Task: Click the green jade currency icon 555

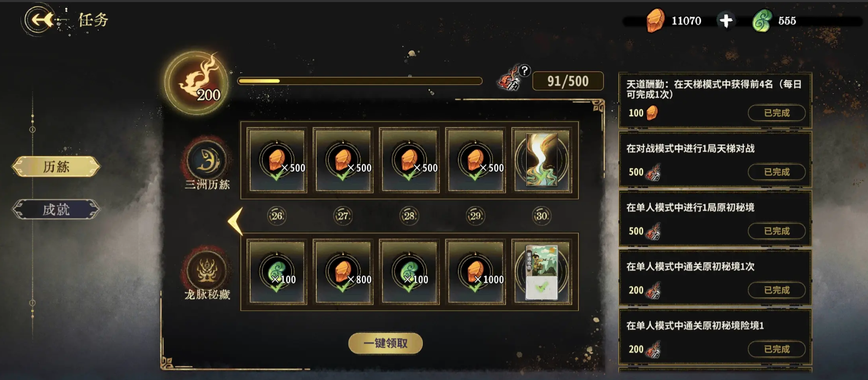Action: pyautogui.click(x=762, y=20)
